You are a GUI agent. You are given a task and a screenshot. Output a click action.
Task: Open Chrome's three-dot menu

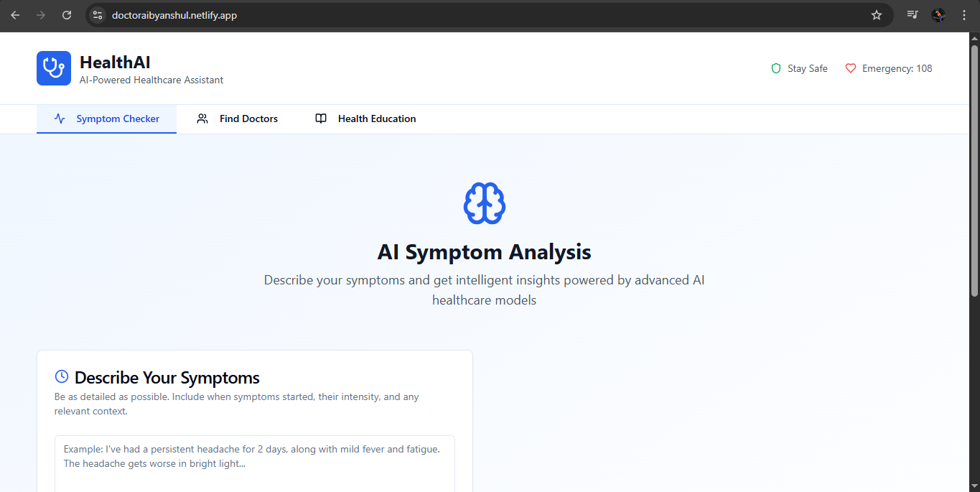click(x=964, y=15)
